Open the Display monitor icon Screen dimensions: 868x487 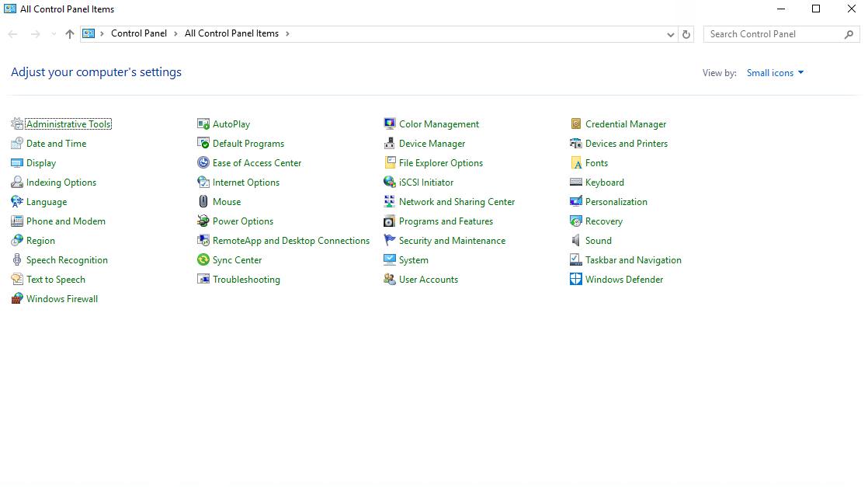tap(17, 163)
